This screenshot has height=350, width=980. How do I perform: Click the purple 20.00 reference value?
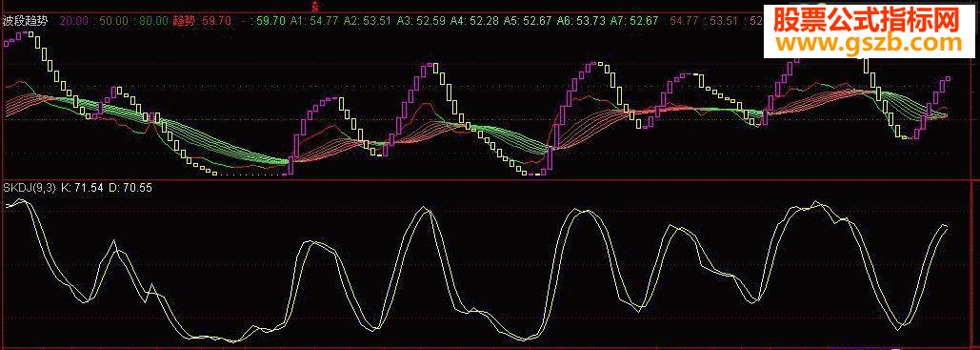pos(73,21)
